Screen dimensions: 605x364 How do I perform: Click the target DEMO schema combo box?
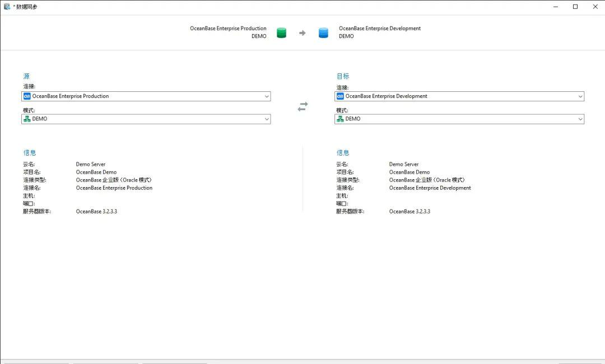click(459, 119)
